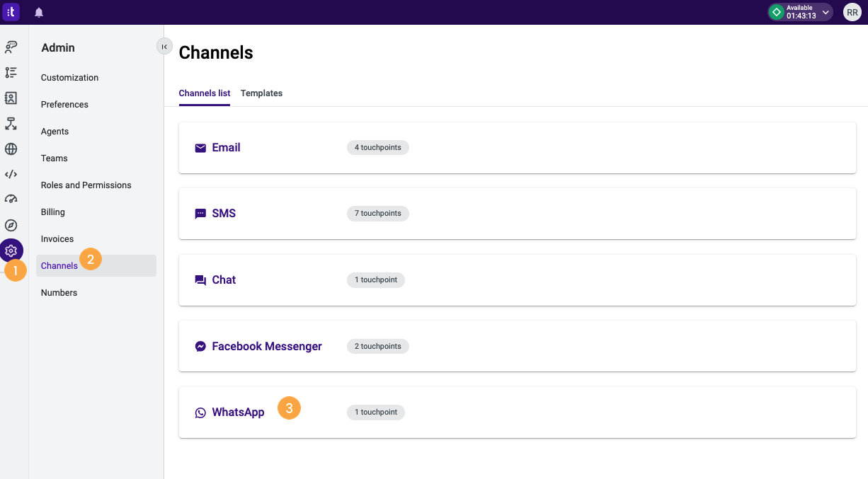
Task: Open the dashboard gauge icon
Action: [x=11, y=200]
